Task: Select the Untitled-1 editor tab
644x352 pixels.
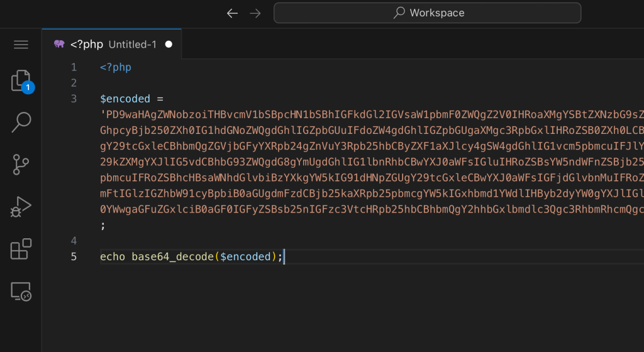Action: pos(132,45)
